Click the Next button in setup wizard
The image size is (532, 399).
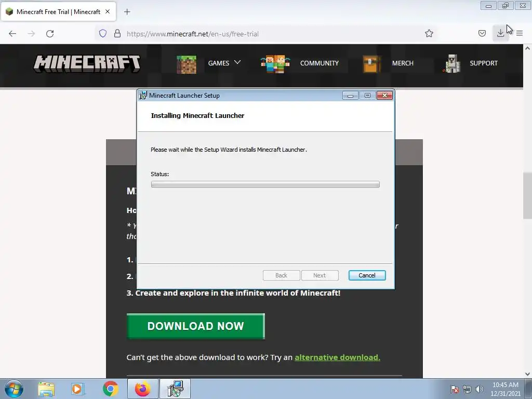tap(320, 275)
